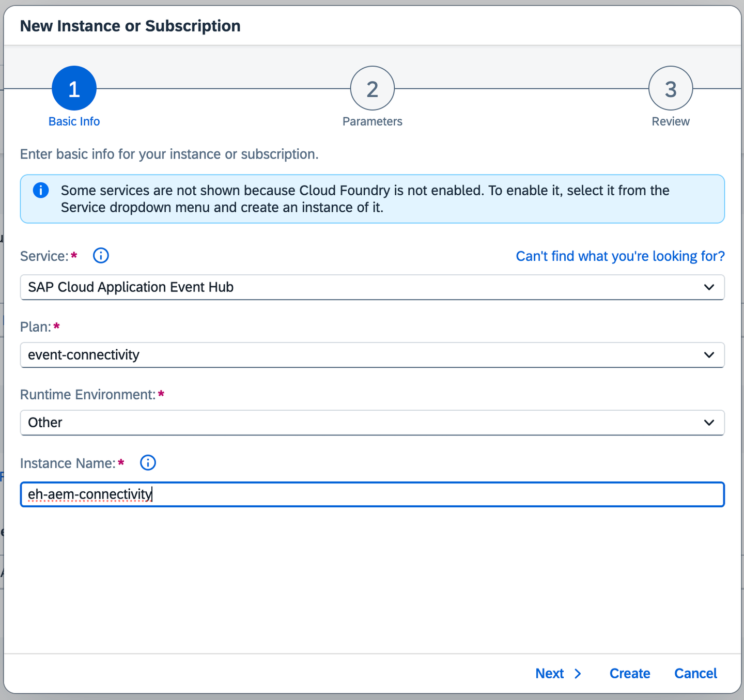Image resolution: width=744 pixels, height=700 pixels.
Task: Click the "Instance Name:" label
Action: point(68,463)
